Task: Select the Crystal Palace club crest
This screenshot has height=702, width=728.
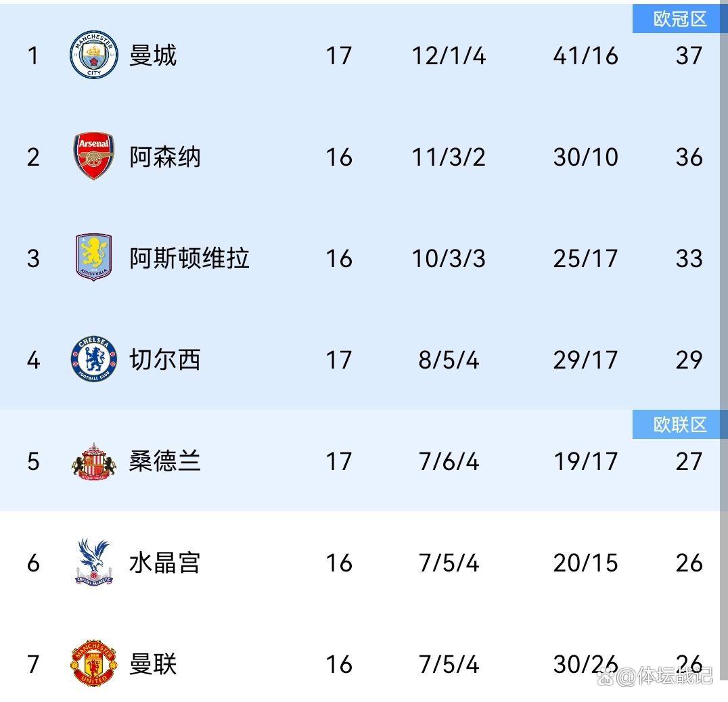Action: click(x=94, y=562)
